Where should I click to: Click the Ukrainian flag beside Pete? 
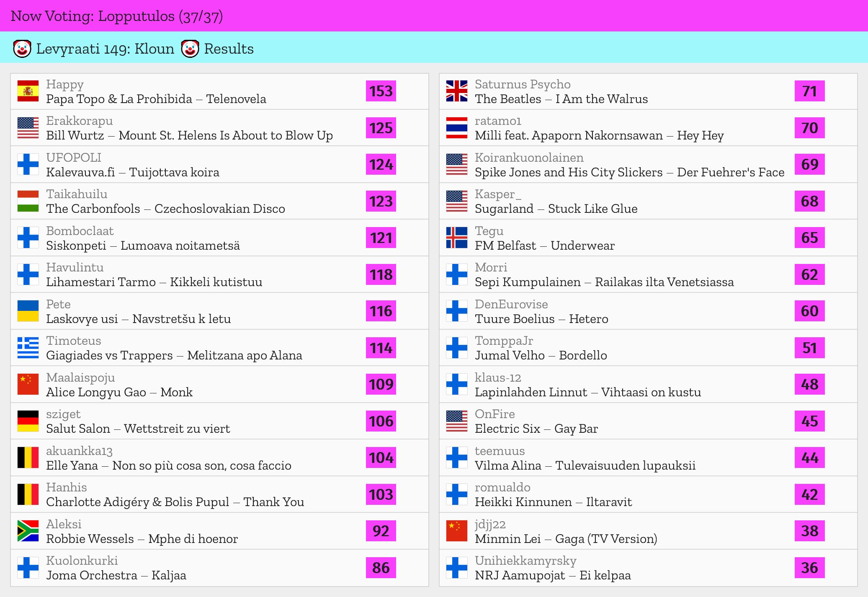[28, 311]
